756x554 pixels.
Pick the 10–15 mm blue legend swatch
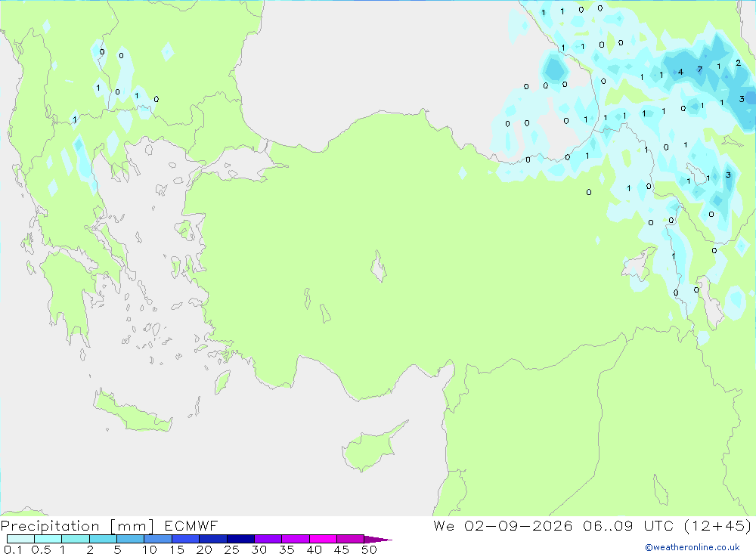tap(158, 539)
